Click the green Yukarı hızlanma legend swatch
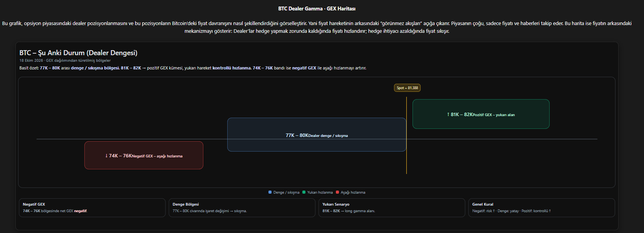 (x=304, y=192)
